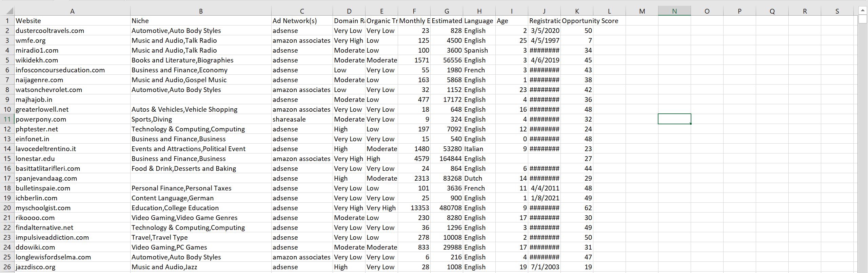Select column C header
The image size is (868, 273).
(302, 11)
